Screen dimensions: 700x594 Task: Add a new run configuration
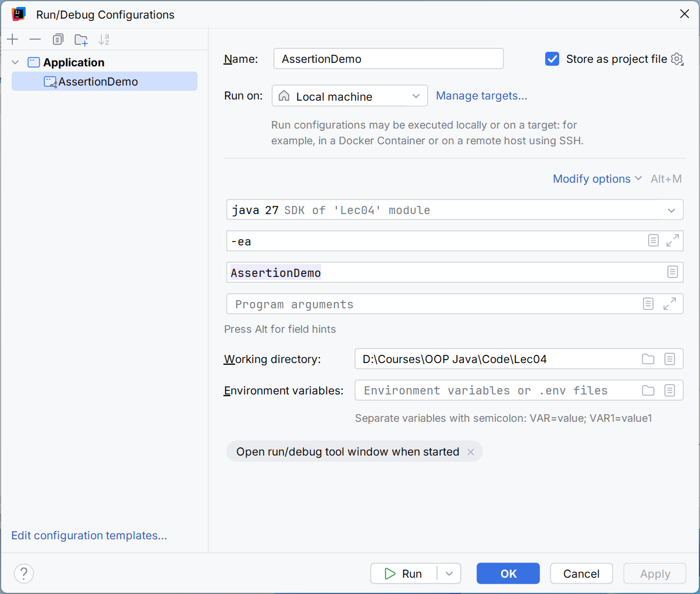click(13, 40)
